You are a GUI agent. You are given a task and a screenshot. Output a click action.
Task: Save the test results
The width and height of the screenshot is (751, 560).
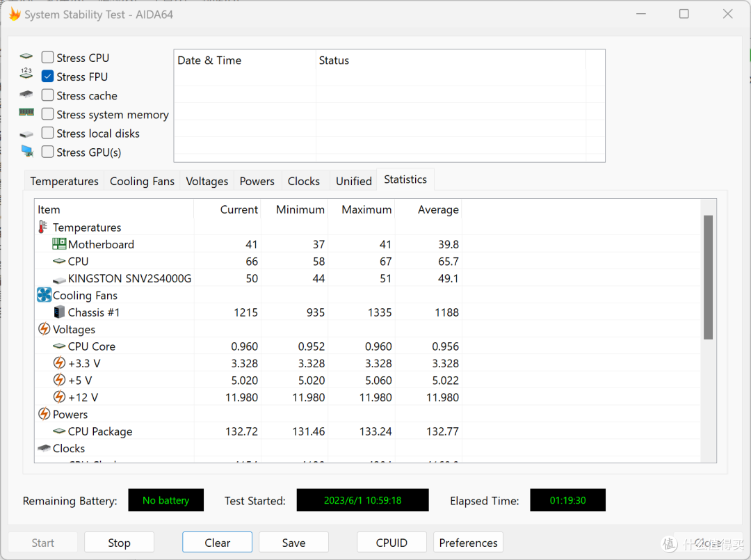293,543
